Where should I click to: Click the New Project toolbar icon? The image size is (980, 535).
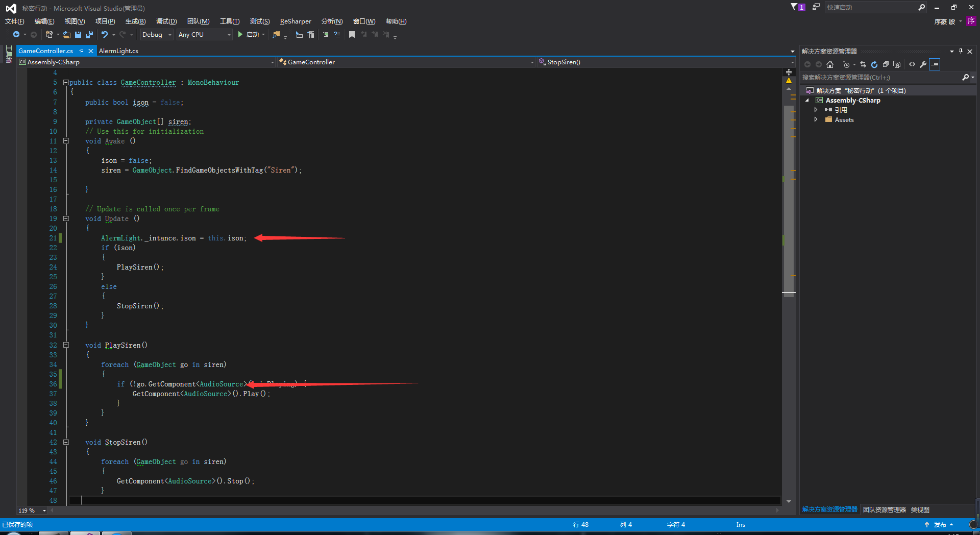[50, 35]
